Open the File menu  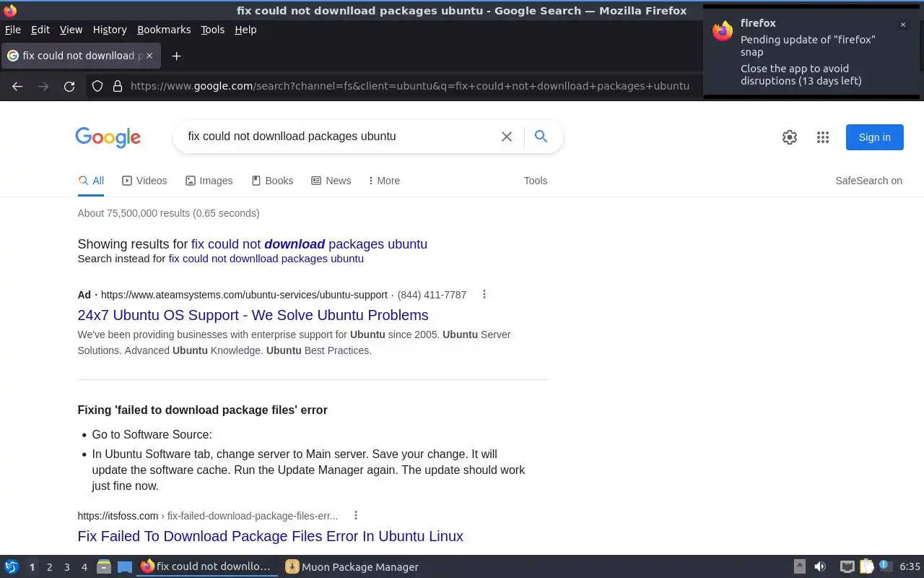point(13,30)
